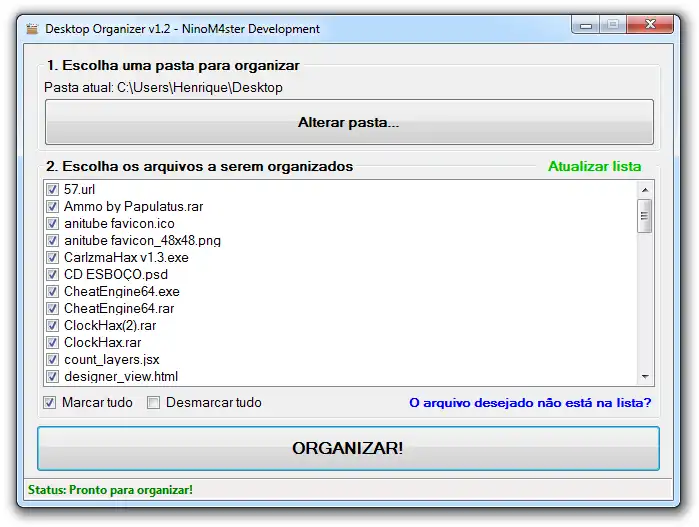
Task: Tick the Marcar tudo checkbox
Action: tap(49, 403)
